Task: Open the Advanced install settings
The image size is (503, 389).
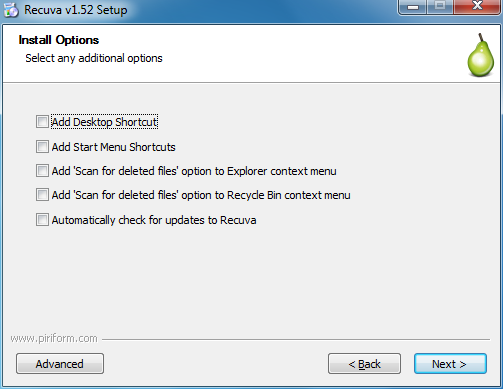Action: (60, 364)
